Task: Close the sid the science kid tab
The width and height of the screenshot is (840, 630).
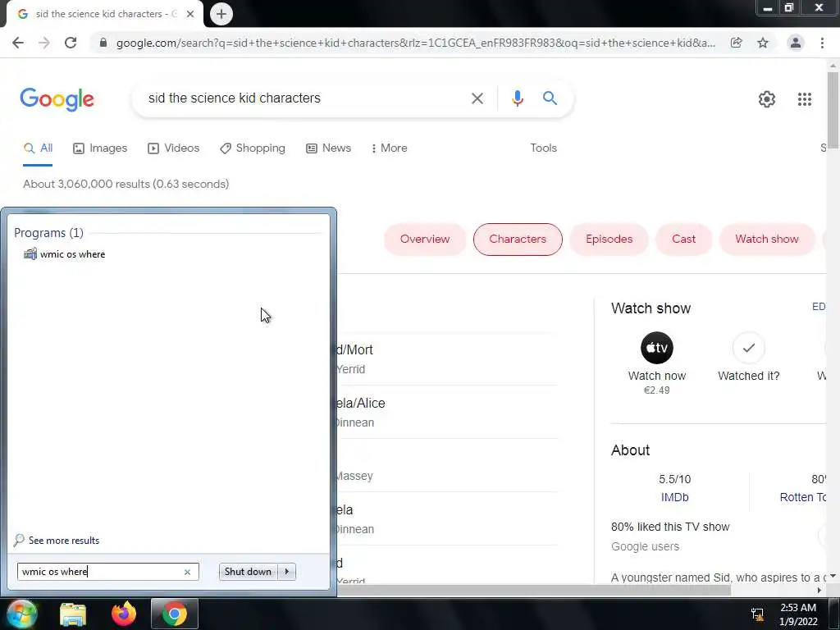Action: coord(190,14)
